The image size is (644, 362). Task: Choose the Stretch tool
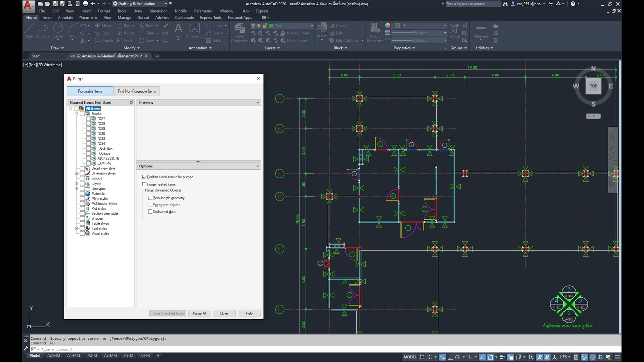coord(103,41)
